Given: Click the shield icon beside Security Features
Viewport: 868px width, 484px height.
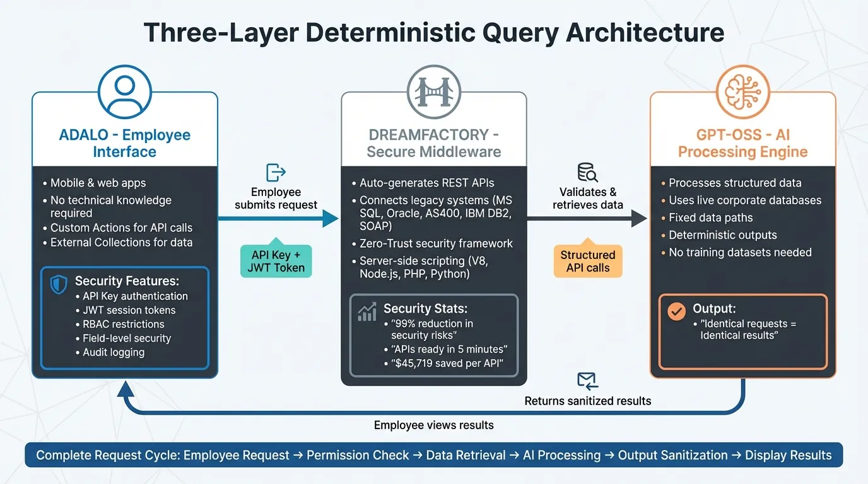Looking at the screenshot, I should (59, 285).
